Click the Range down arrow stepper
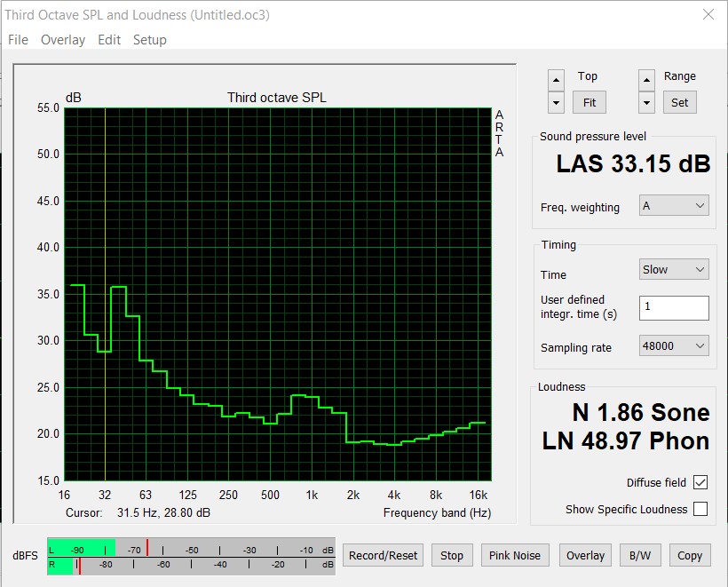This screenshot has width=728, height=587. pyautogui.click(x=646, y=103)
